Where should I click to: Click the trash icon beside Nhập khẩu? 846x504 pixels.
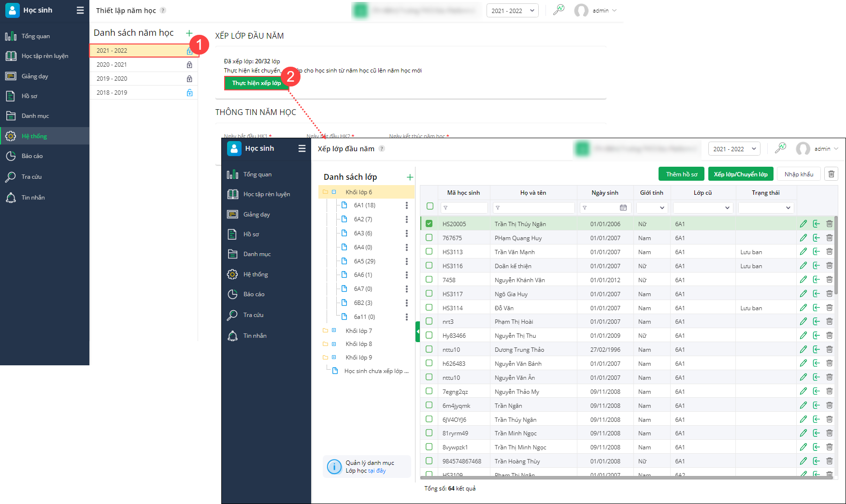click(831, 174)
